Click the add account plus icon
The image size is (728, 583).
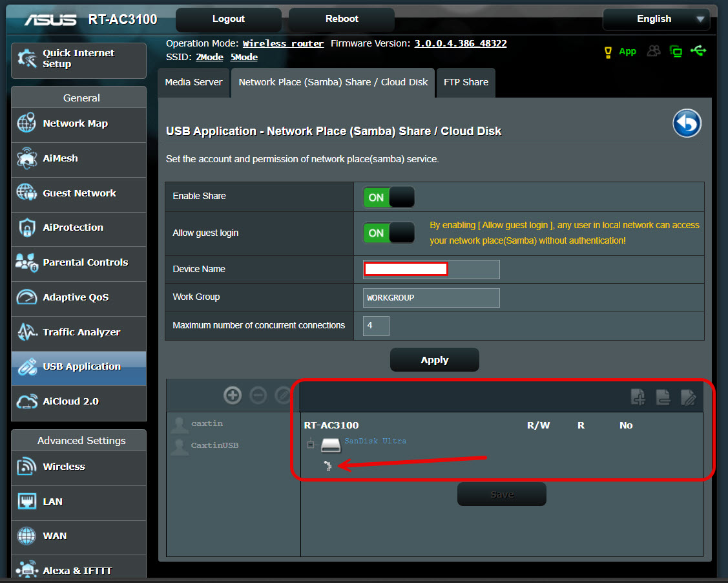[233, 396]
